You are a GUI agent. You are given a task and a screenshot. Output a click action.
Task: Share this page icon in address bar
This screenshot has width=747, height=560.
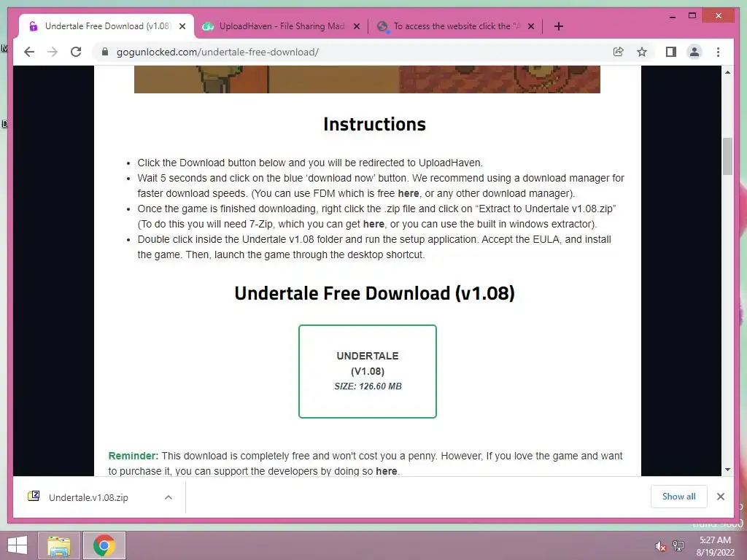coord(618,52)
